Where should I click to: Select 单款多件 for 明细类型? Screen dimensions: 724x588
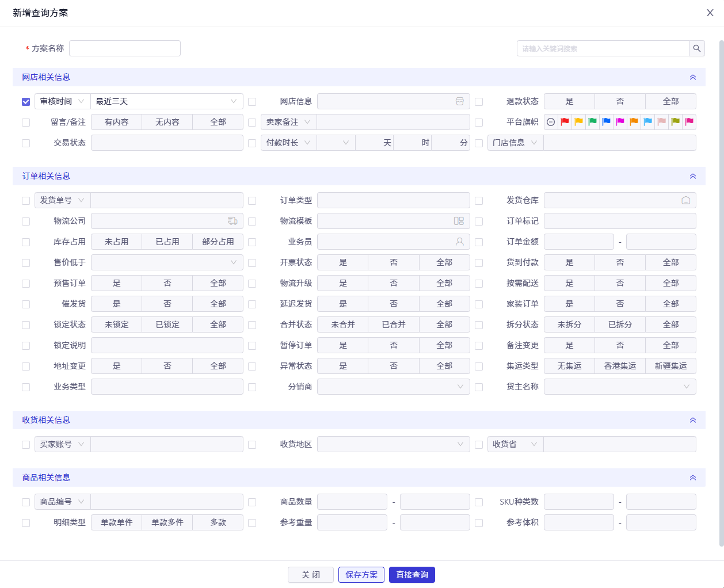167,522
